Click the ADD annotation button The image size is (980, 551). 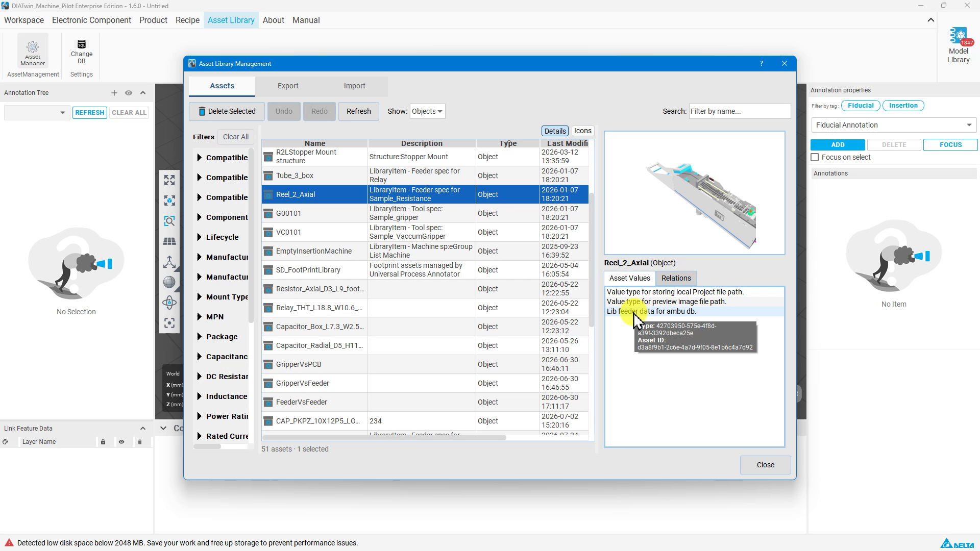838,145
